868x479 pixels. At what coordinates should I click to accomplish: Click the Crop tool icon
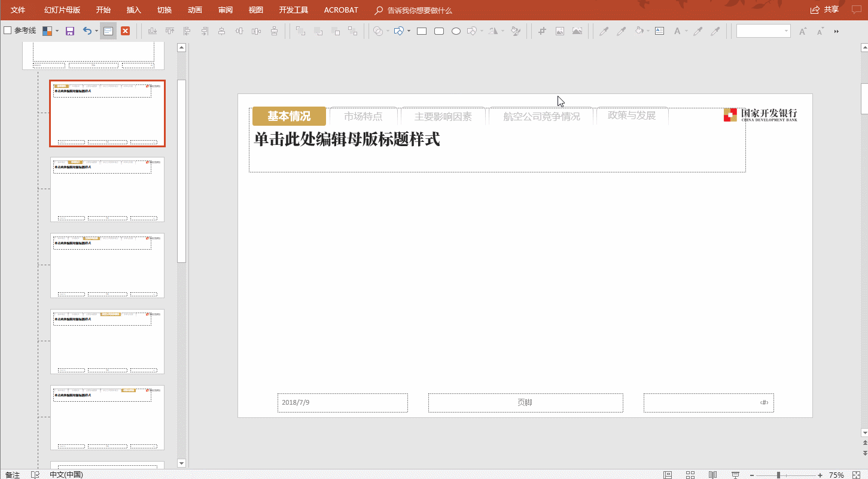coord(543,31)
